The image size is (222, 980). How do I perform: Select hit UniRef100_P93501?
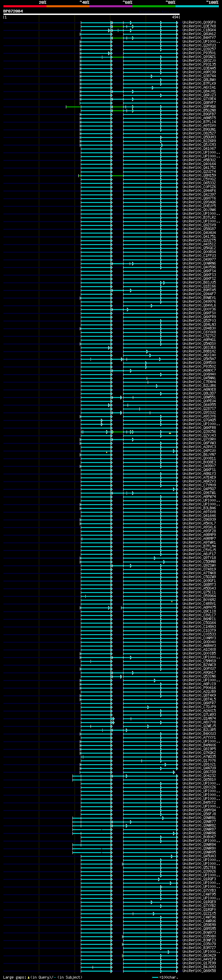(199, 53)
